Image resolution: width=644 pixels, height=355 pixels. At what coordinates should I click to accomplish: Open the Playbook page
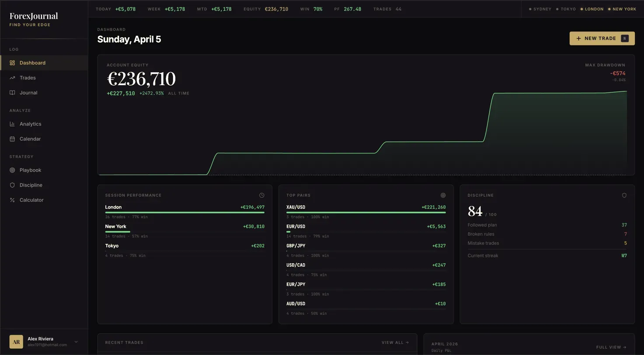[44, 170]
